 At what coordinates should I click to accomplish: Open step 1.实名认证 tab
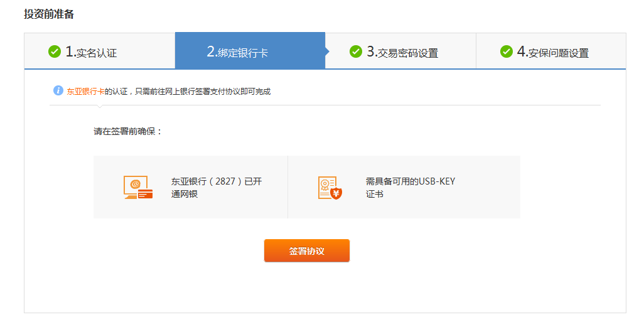coord(100,51)
